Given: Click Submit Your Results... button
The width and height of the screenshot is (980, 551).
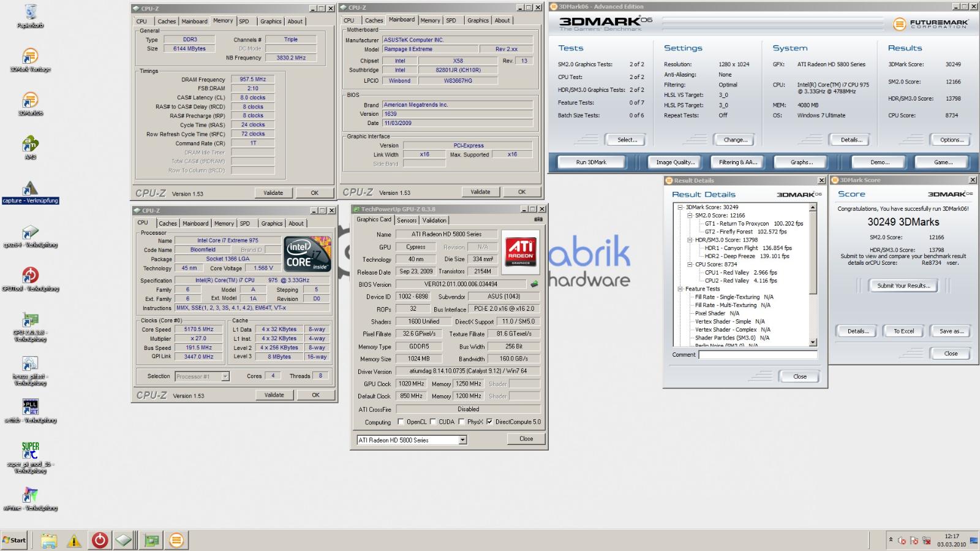Looking at the screenshot, I should coord(903,286).
